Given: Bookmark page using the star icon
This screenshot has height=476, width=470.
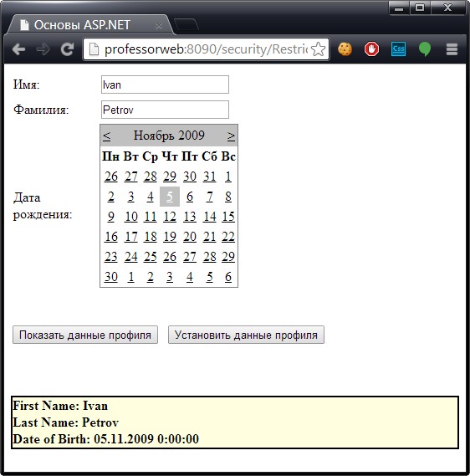Looking at the screenshot, I should 319,49.
